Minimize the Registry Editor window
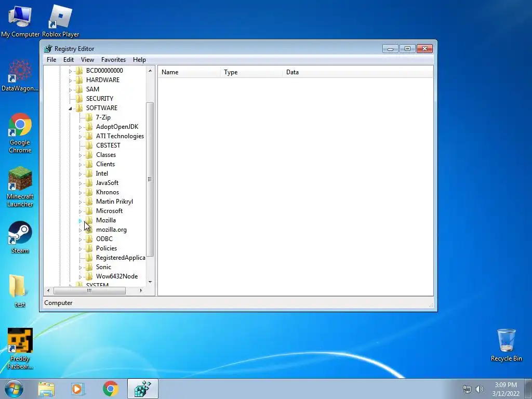 [390, 49]
